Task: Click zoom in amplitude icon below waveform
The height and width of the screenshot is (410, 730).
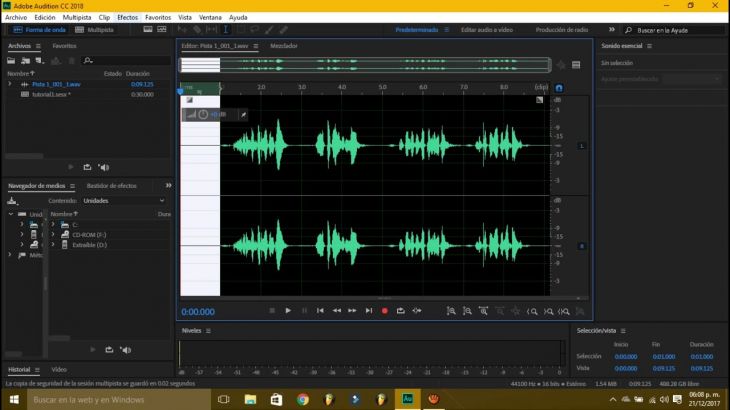Action: point(451,311)
